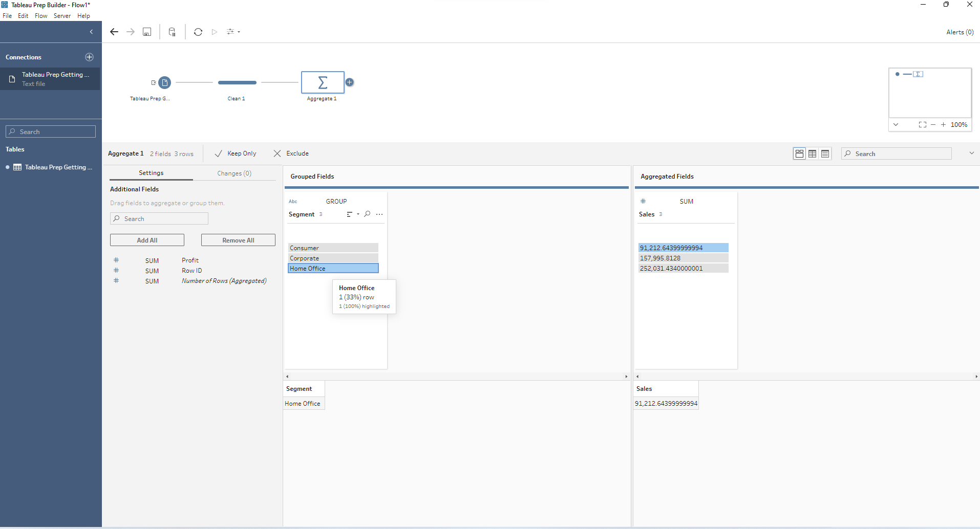Save the flow with disk icon
The image size is (980, 529).
point(147,32)
